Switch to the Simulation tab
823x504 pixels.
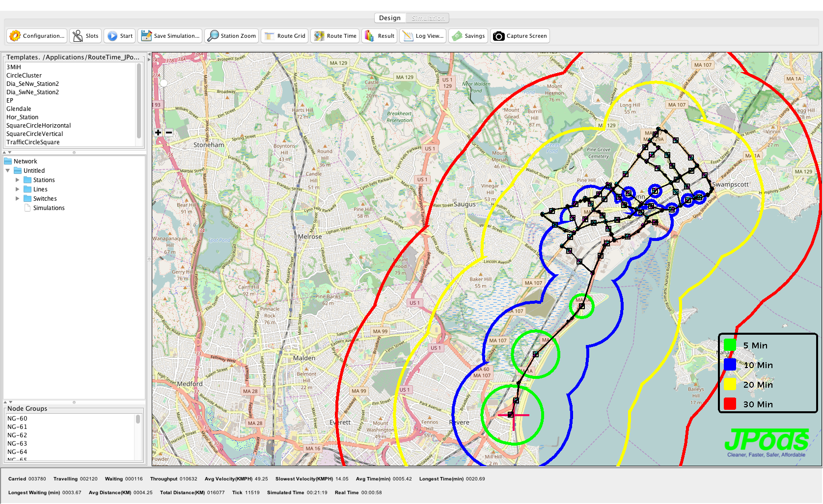click(x=428, y=18)
